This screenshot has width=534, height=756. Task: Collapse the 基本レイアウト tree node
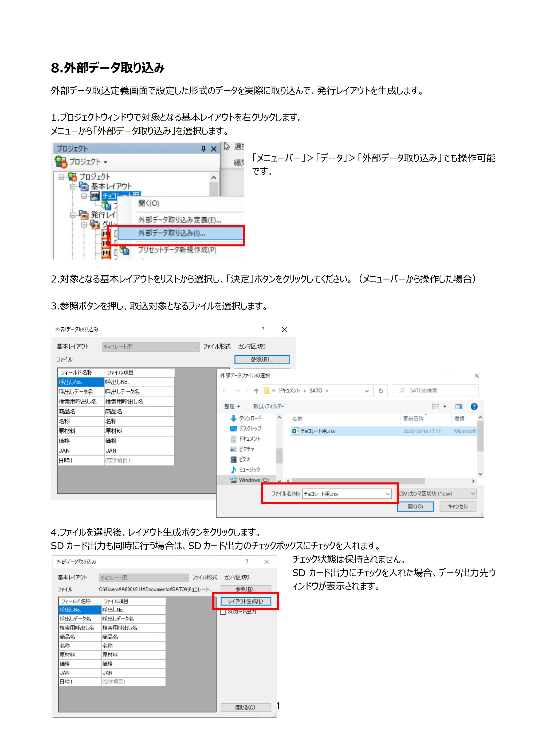(72, 186)
